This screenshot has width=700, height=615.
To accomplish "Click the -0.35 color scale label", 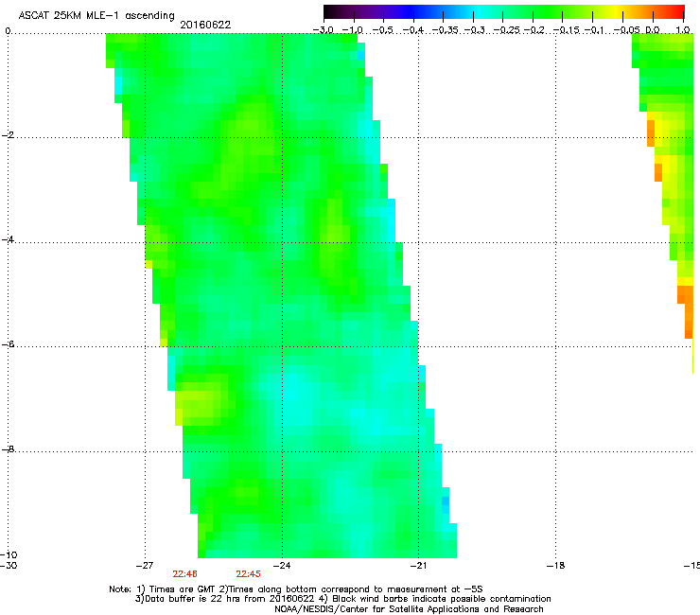I will [x=446, y=30].
